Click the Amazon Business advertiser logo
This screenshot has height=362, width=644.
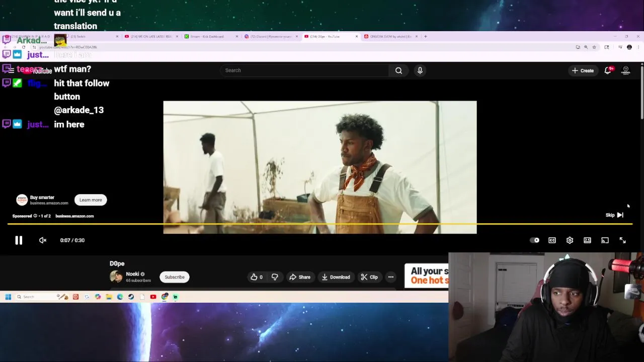click(22, 200)
